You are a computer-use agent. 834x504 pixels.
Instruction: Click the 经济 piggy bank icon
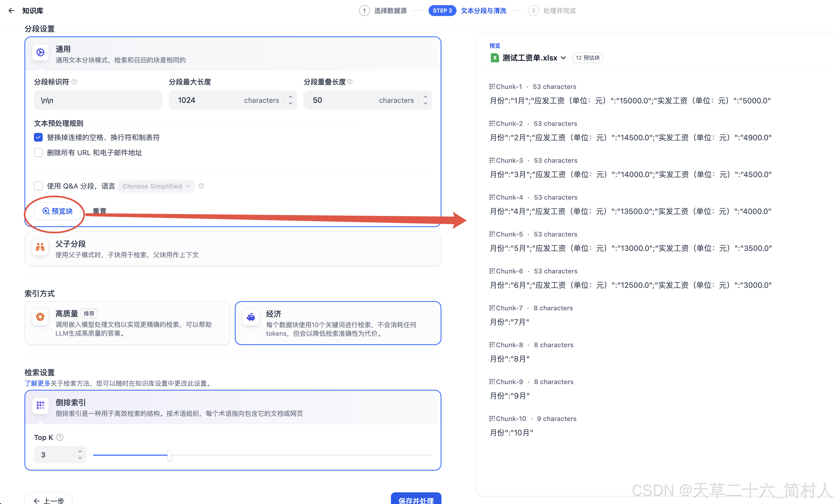[x=251, y=317]
